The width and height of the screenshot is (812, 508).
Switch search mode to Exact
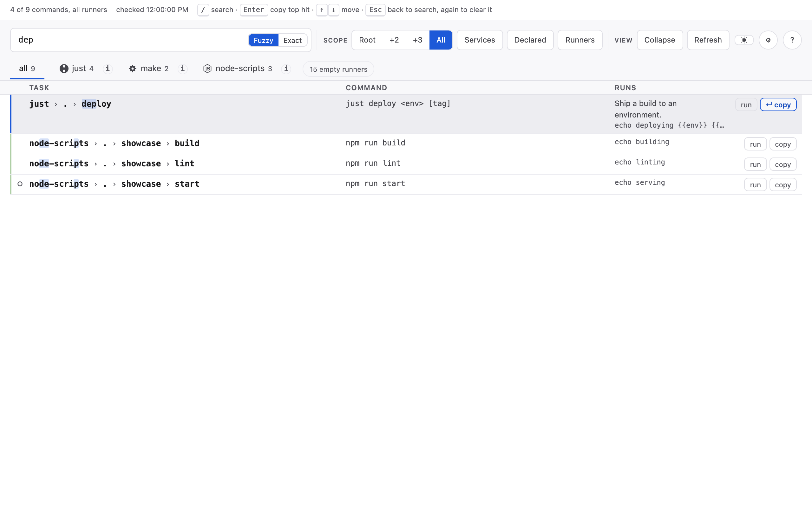(292, 40)
